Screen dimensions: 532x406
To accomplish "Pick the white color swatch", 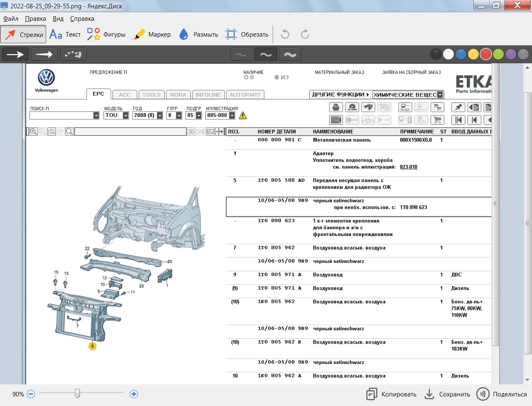I will point(448,54).
